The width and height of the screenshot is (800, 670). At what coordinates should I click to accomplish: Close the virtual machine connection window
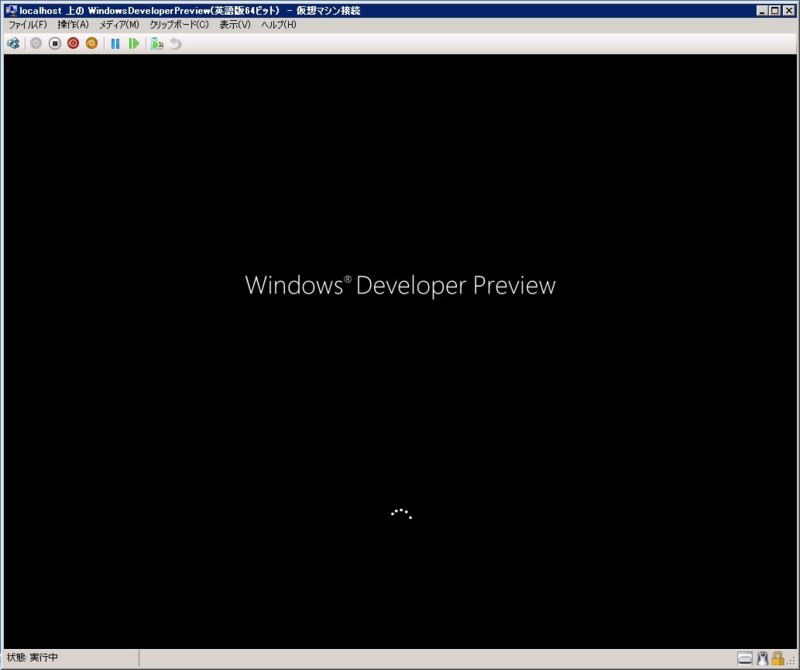coord(789,10)
